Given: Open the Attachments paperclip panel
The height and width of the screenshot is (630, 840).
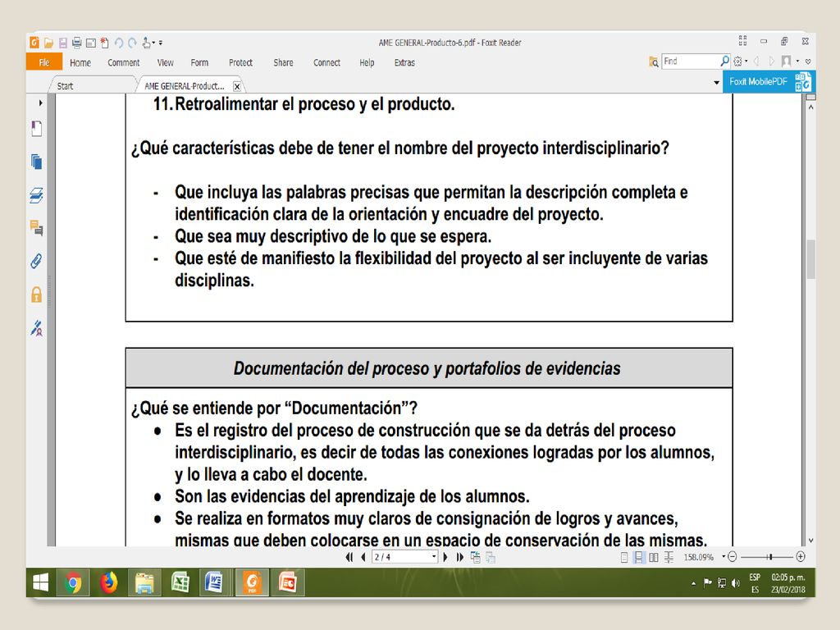Looking at the screenshot, I should [x=36, y=261].
